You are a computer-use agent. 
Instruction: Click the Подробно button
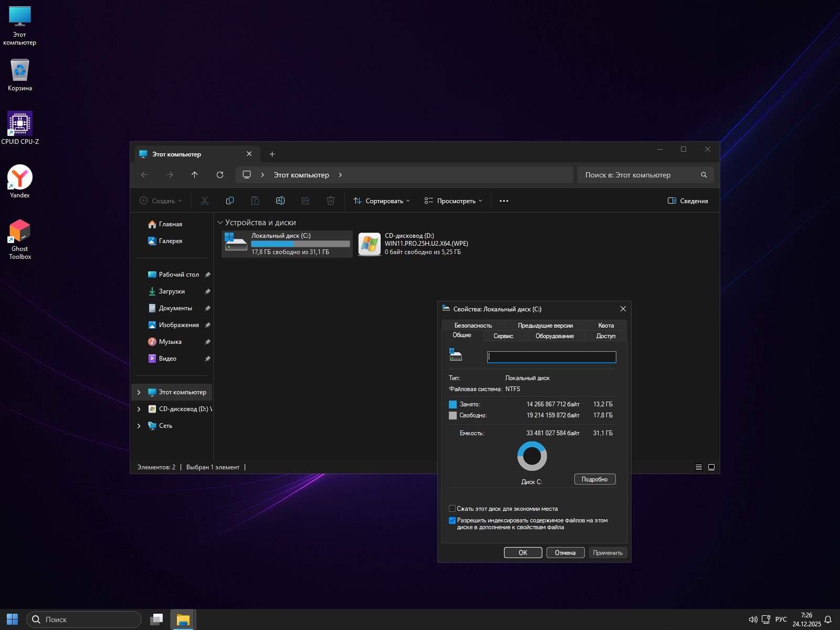tap(594, 479)
